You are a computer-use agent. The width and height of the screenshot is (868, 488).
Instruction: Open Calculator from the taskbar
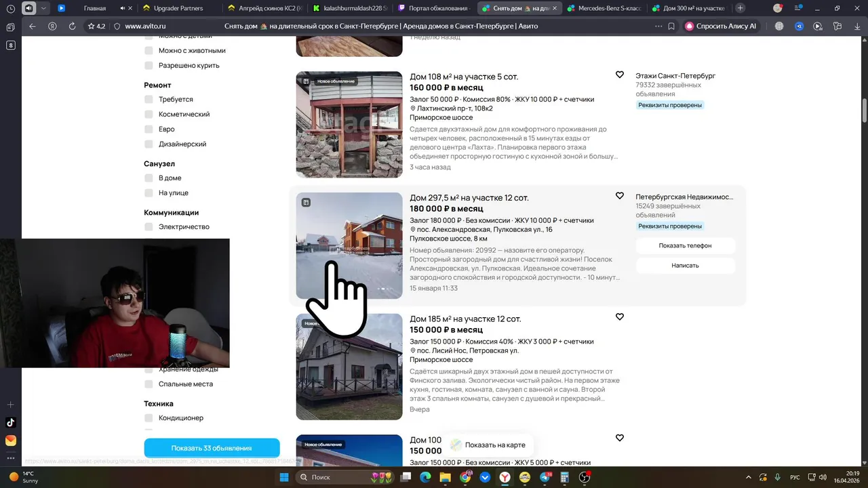tap(565, 477)
